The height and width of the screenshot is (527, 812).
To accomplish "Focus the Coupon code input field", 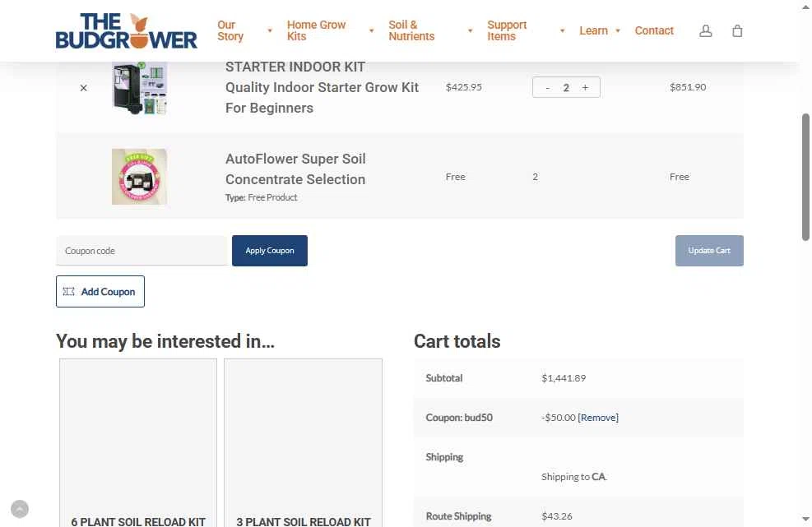I will click(x=142, y=251).
